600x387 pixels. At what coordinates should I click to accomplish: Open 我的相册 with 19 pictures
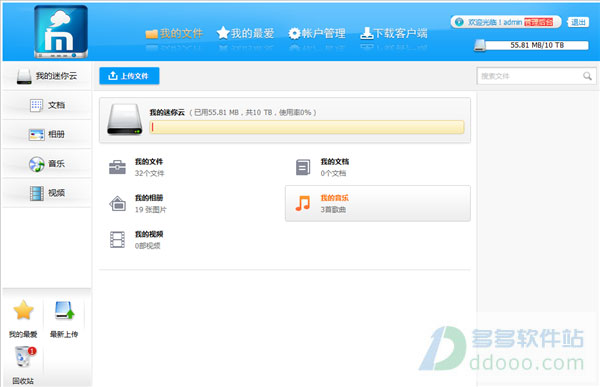coord(192,204)
